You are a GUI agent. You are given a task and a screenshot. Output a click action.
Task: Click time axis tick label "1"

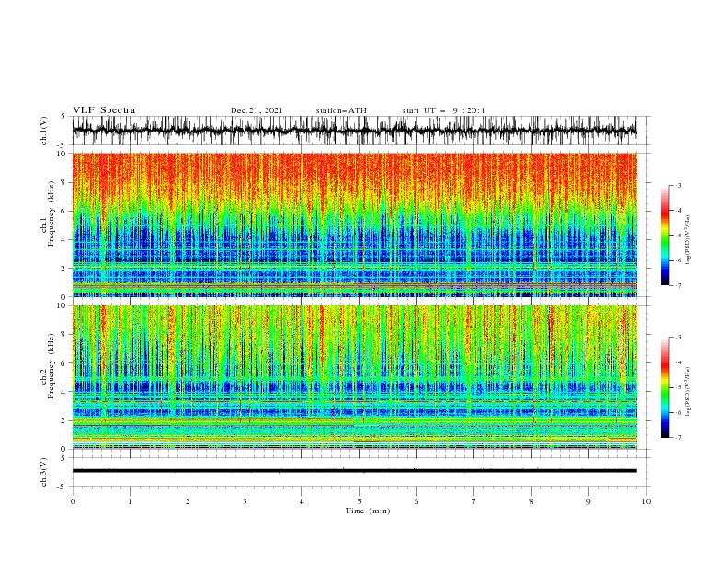tap(131, 501)
